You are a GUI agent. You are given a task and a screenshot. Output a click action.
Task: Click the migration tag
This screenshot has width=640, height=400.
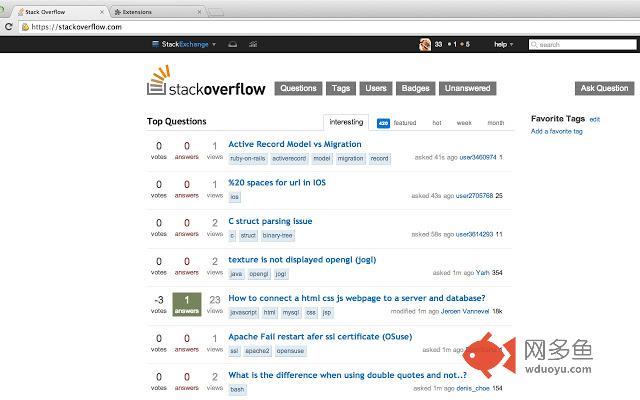point(350,158)
